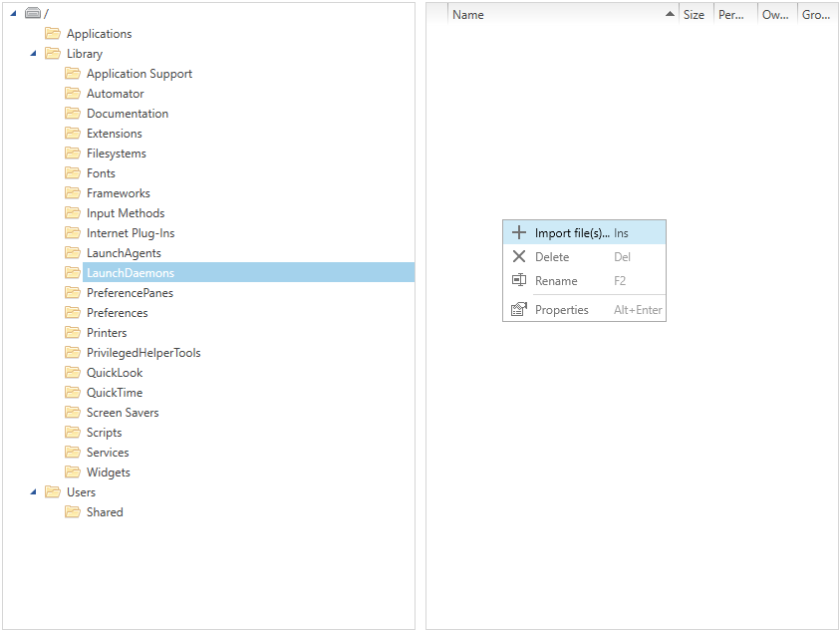Image resolution: width=840 pixels, height=631 pixels.
Task: Click the Size column header
Action: point(694,15)
